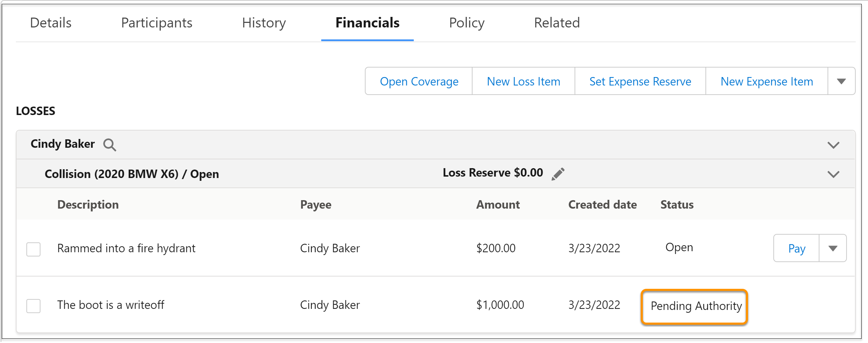868x343 pixels.
Task: Open more actions arrow after New Expense Item
Action: [x=841, y=81]
